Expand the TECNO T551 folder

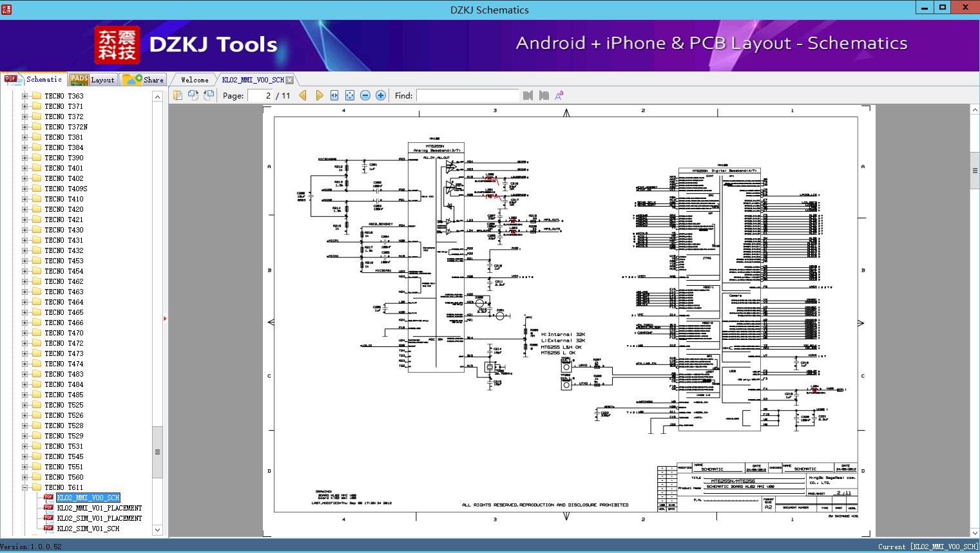pos(24,467)
